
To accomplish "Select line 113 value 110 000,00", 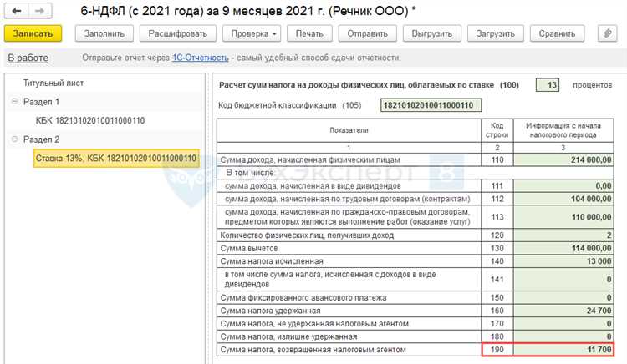I will click(563, 217).
